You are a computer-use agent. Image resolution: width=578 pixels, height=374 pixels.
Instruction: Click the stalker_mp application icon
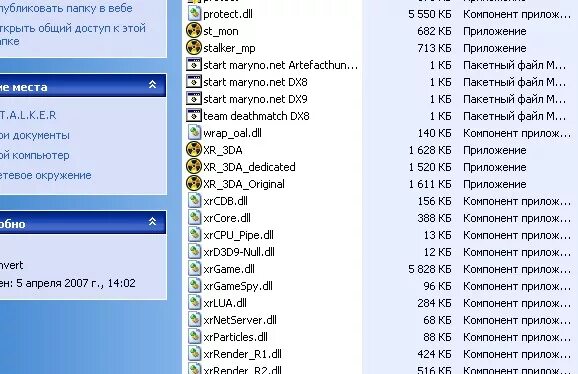[194, 48]
